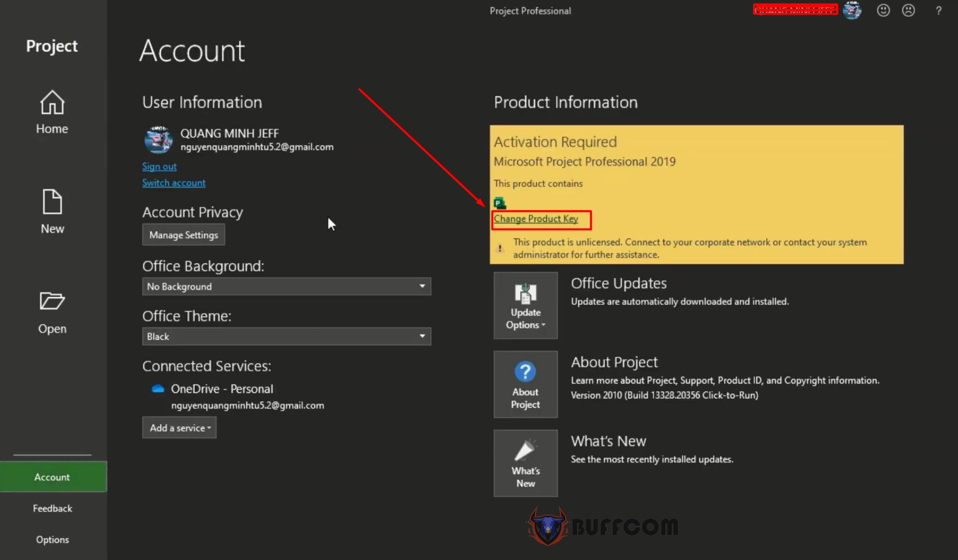The width and height of the screenshot is (958, 560).
Task: Click the smiley face feedback icon
Action: [x=883, y=10]
